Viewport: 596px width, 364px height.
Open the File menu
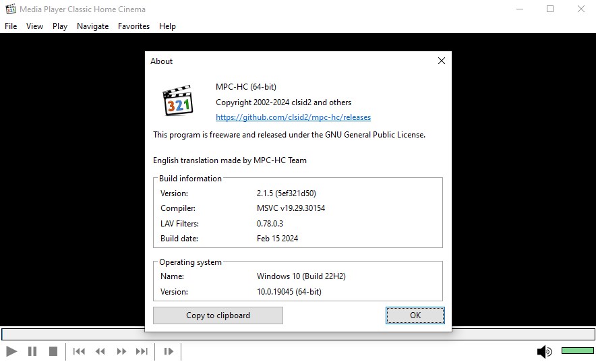(x=11, y=26)
